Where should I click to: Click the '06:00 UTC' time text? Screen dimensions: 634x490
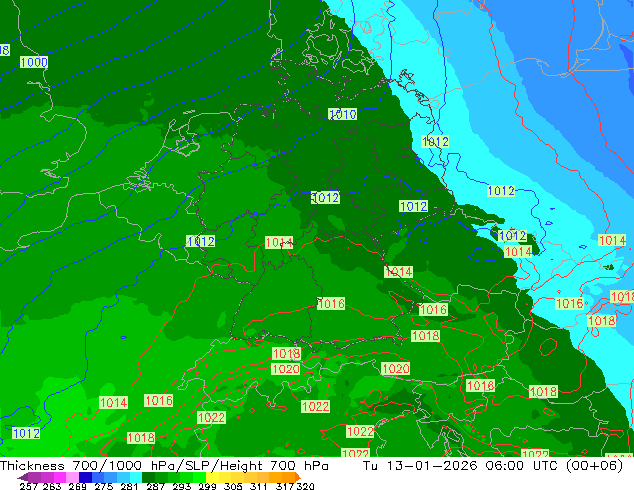pyautogui.click(x=524, y=466)
